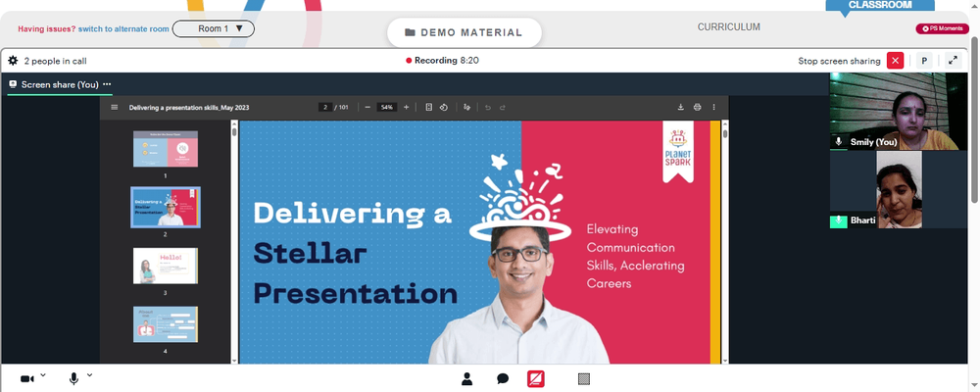Enter fullscreen with the expand icon

coord(953,61)
